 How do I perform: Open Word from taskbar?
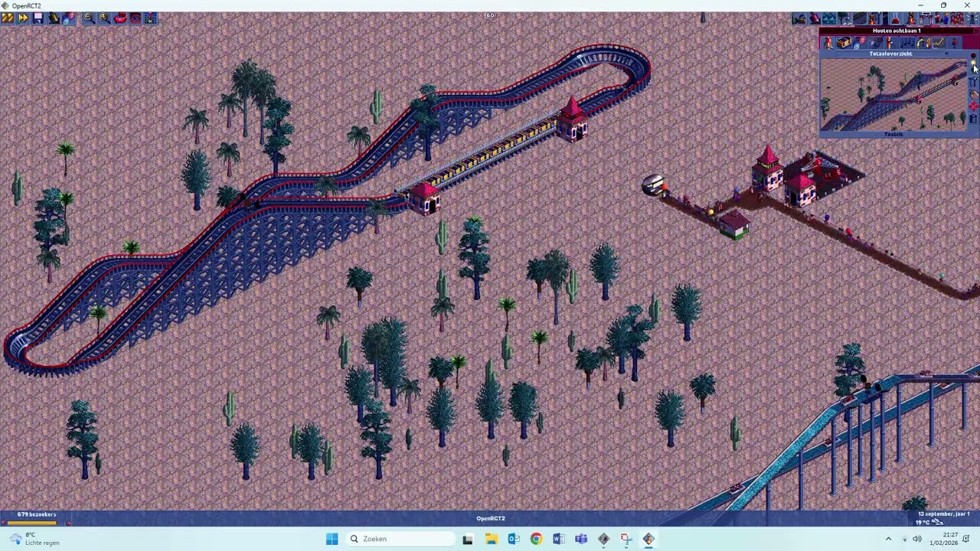558,539
